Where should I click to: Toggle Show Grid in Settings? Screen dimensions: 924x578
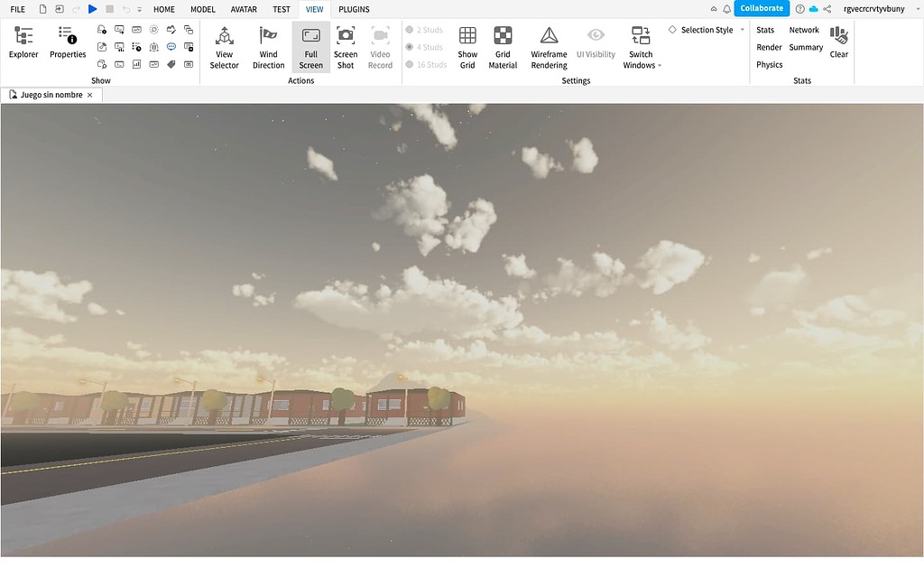(x=467, y=47)
